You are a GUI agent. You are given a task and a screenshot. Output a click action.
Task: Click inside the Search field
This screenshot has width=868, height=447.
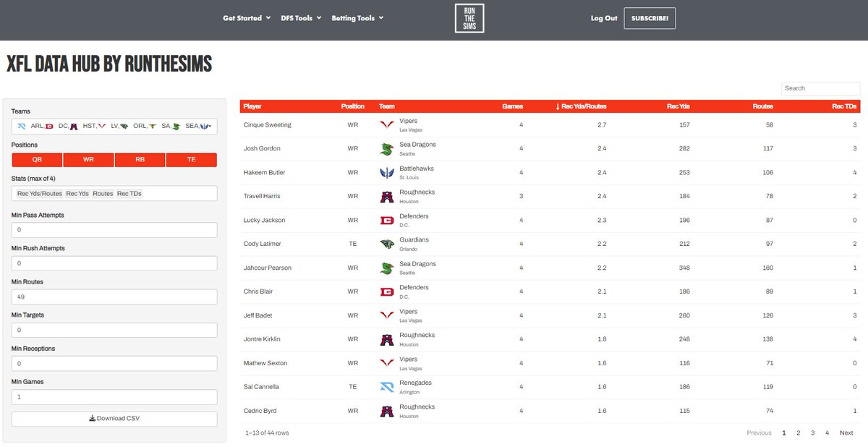click(x=820, y=88)
